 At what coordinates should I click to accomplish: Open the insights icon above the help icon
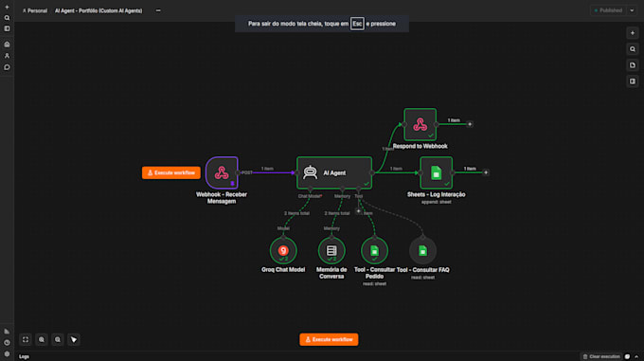[7, 331]
